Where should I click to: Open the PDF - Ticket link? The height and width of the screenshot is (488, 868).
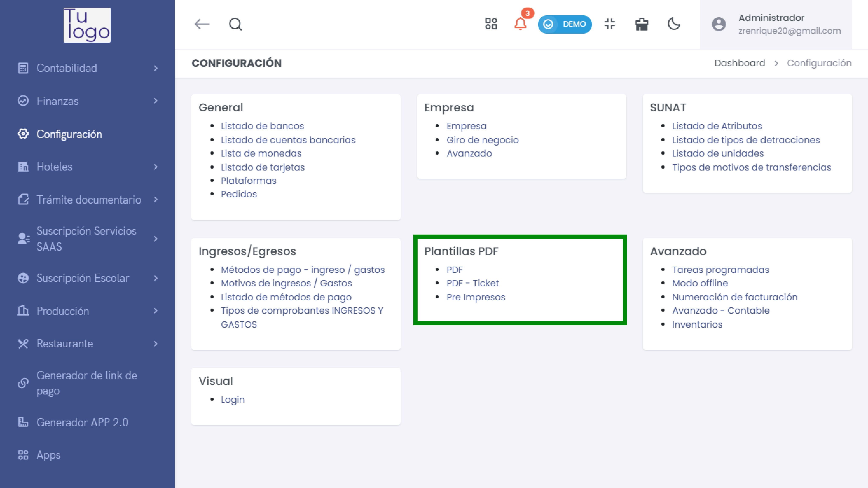pyautogui.click(x=472, y=283)
